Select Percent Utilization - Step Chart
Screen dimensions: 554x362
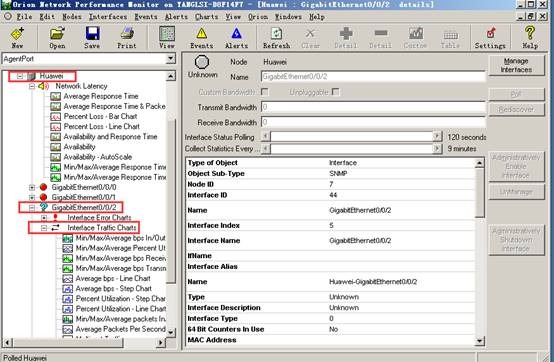coord(120,298)
